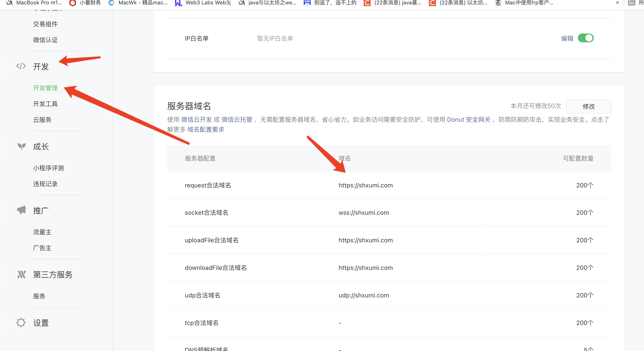Open 交易组件 in the sidebar
The height and width of the screenshot is (351, 644).
[45, 24]
